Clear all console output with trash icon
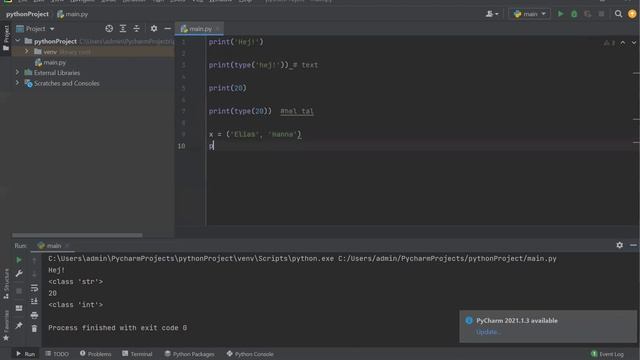640x360 pixels. (x=34, y=329)
